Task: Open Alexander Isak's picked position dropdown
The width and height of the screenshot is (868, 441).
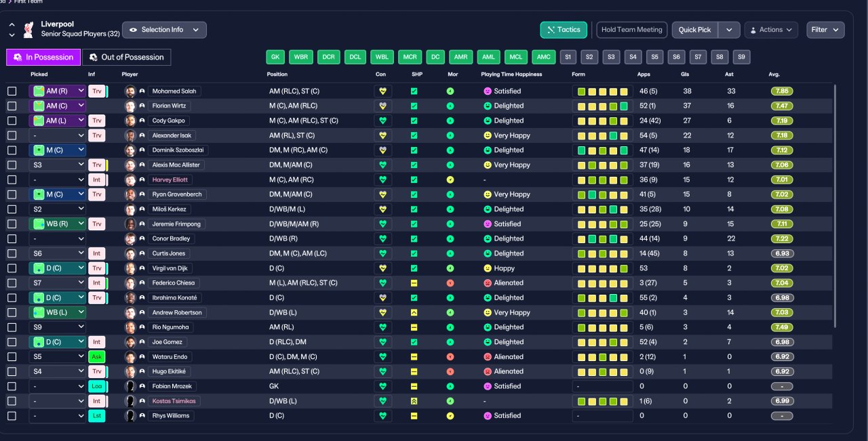Action: (58, 135)
